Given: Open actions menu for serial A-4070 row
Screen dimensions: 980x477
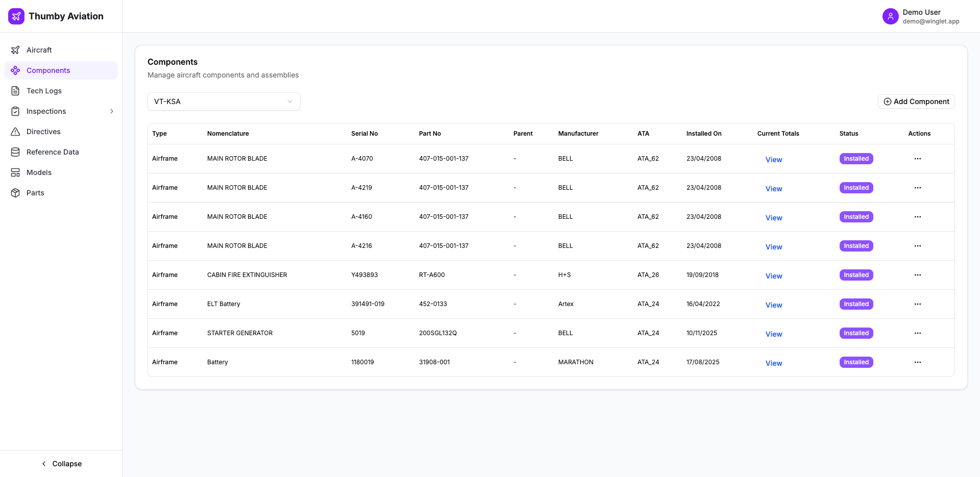Looking at the screenshot, I should click(x=917, y=159).
